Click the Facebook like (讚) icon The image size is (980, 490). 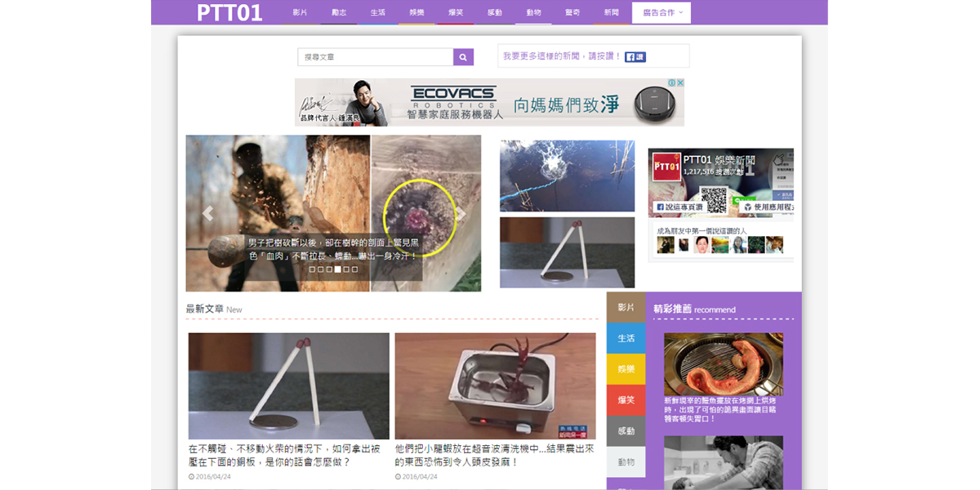[x=635, y=57]
